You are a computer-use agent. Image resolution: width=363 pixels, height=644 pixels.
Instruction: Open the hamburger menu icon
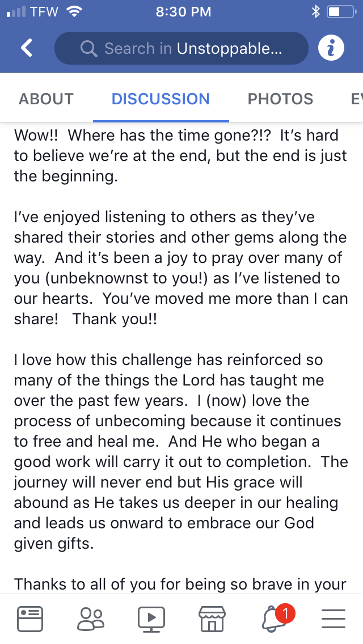click(334, 617)
